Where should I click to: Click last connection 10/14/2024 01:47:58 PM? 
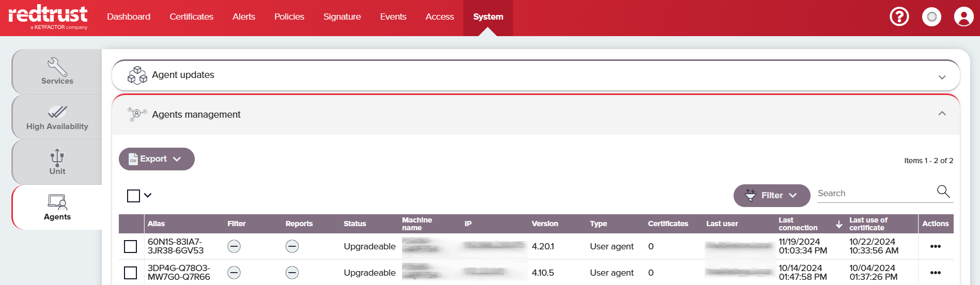point(803,273)
